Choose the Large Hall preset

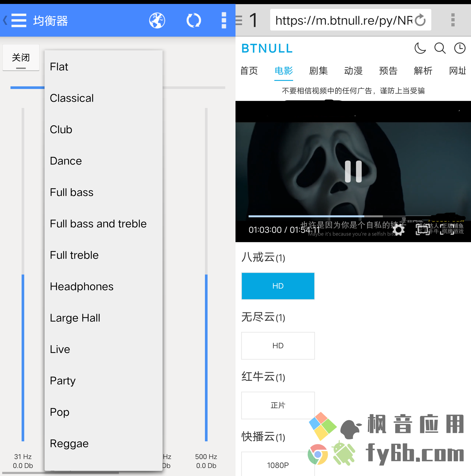(x=103, y=318)
